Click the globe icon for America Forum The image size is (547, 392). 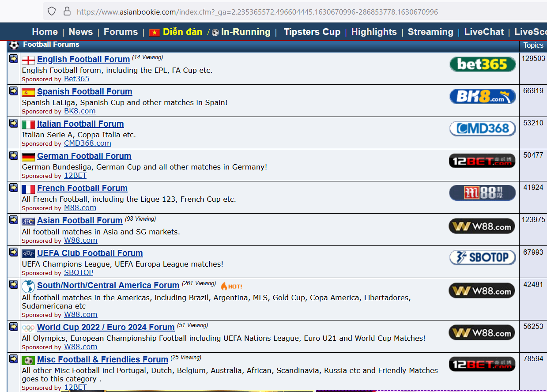(28, 286)
